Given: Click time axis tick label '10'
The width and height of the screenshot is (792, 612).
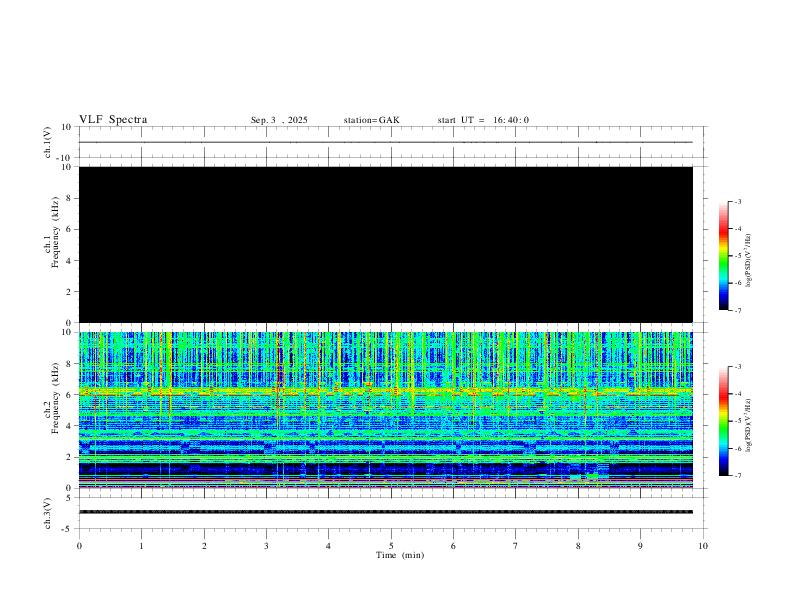Looking at the screenshot, I should (x=703, y=546).
